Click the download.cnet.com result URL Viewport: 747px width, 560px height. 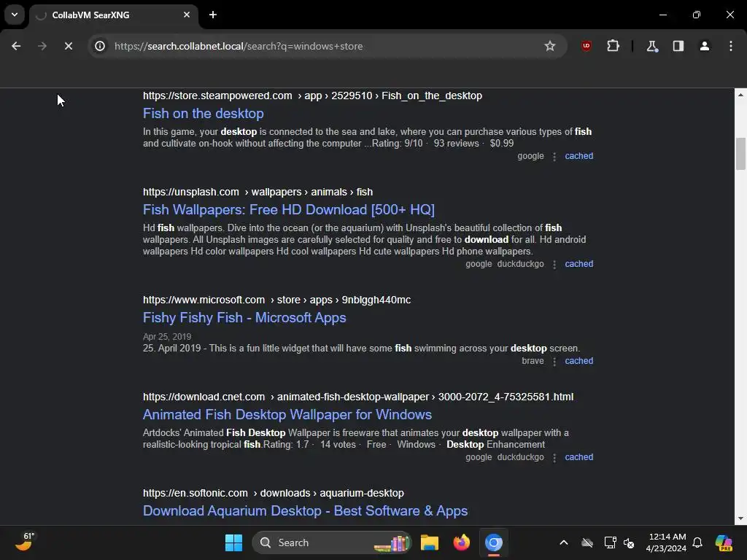coord(358,397)
